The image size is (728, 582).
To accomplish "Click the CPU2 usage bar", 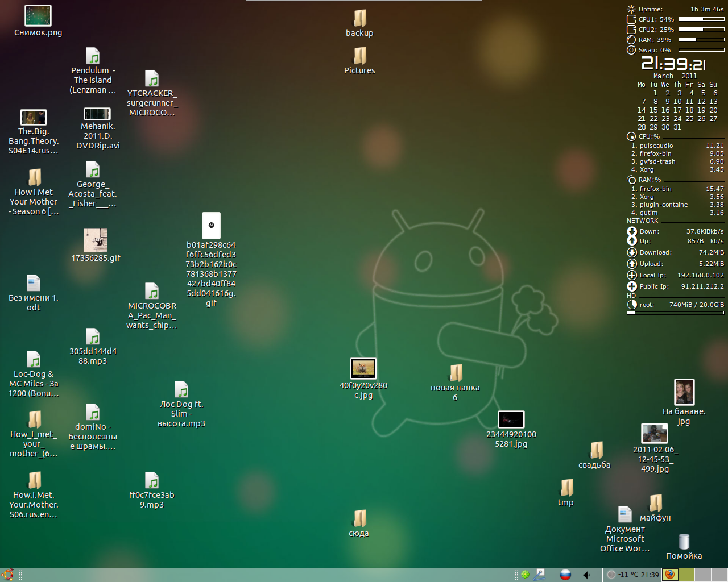I will pos(701,30).
